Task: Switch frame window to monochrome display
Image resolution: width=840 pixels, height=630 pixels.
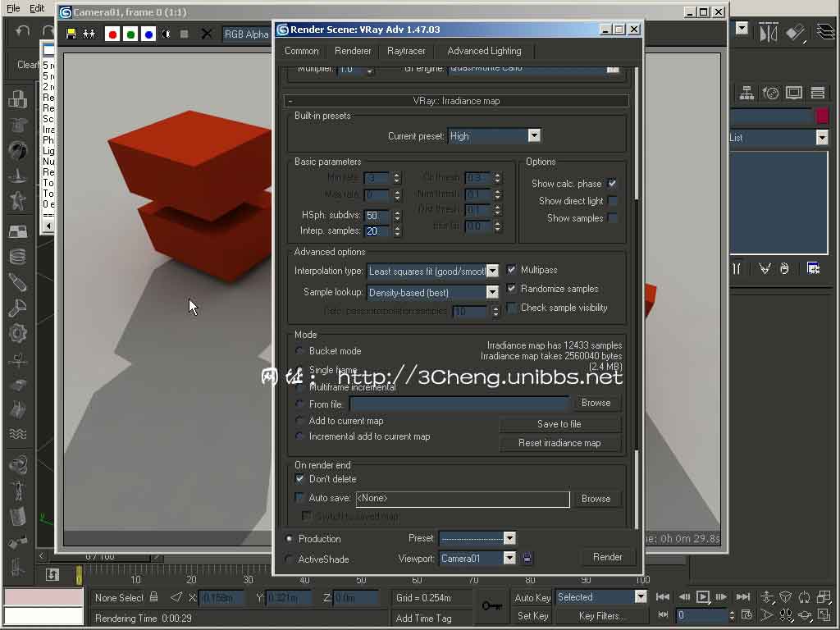Action: click(x=185, y=34)
